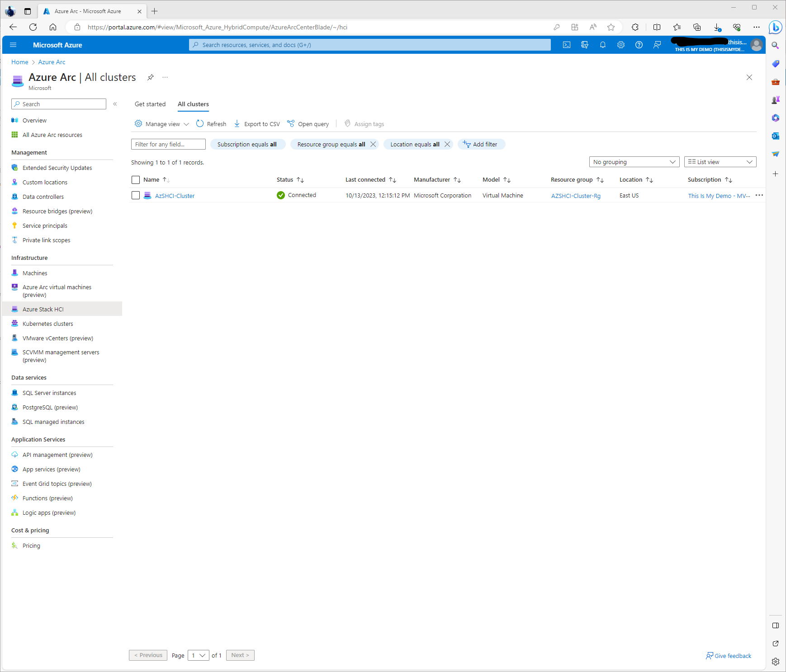The width and height of the screenshot is (786, 672).
Task: Click the help question mark icon
Action: click(639, 45)
